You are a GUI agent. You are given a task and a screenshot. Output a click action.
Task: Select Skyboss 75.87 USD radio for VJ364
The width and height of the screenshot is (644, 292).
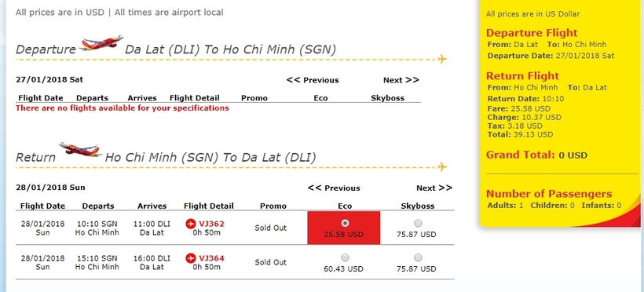418,257
